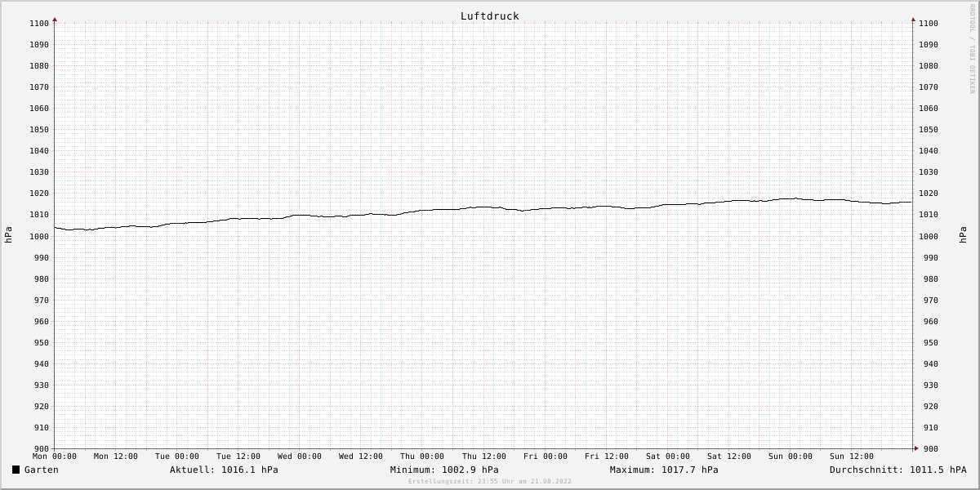
Task: Click the Fri 12:00 x-axis label
Action: (x=607, y=457)
